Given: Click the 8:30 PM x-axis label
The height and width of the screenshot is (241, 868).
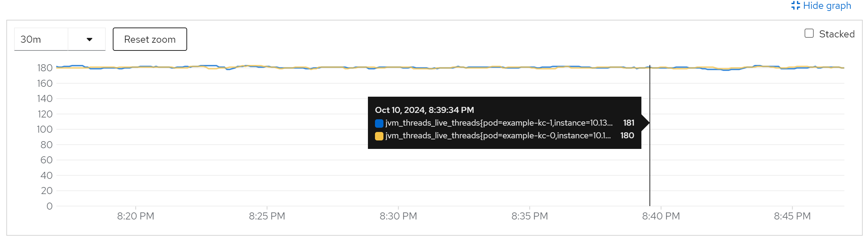Looking at the screenshot, I should coord(398,216).
